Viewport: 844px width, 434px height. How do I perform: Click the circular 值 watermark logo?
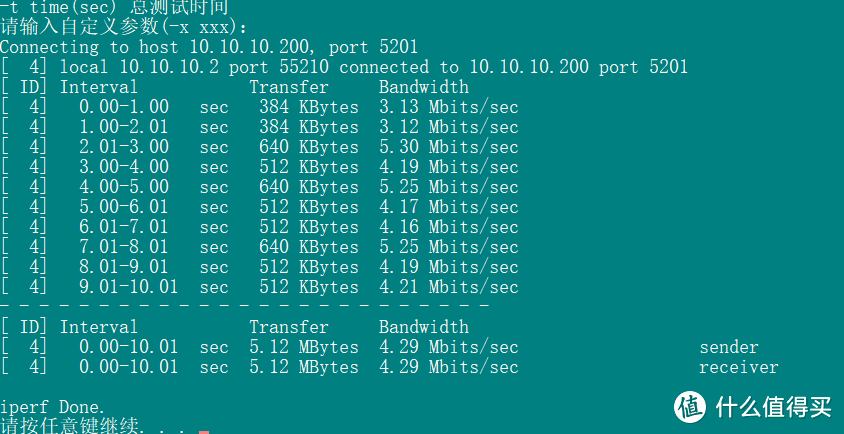tap(690, 407)
